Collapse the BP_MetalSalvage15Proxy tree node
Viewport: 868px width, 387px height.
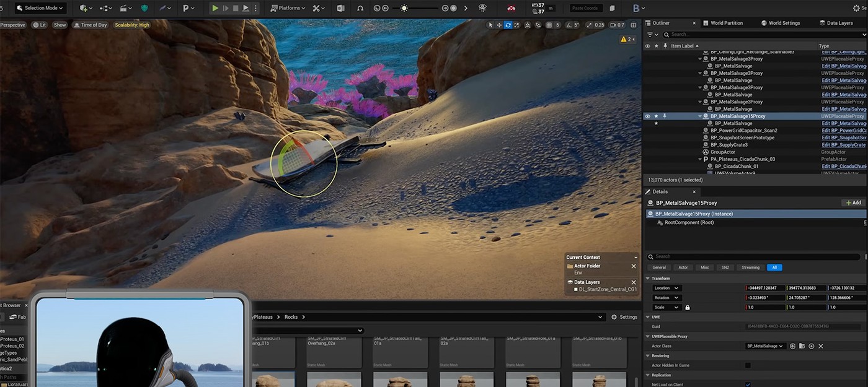[700, 116]
